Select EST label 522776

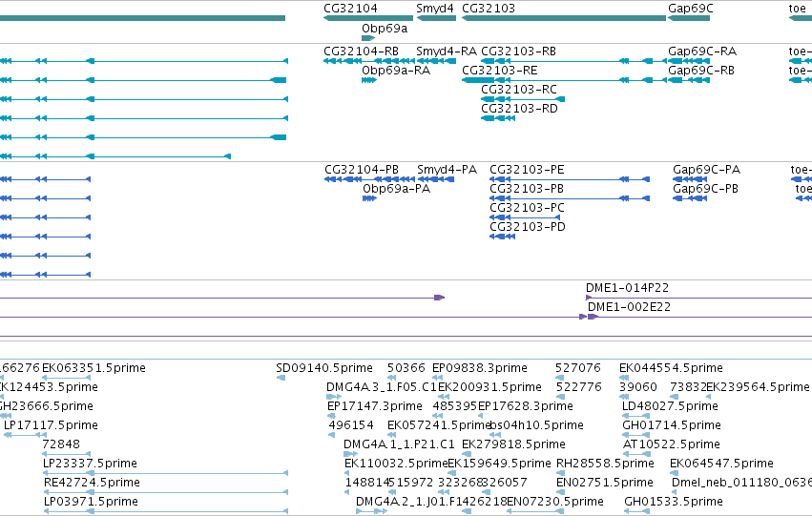[x=579, y=387]
